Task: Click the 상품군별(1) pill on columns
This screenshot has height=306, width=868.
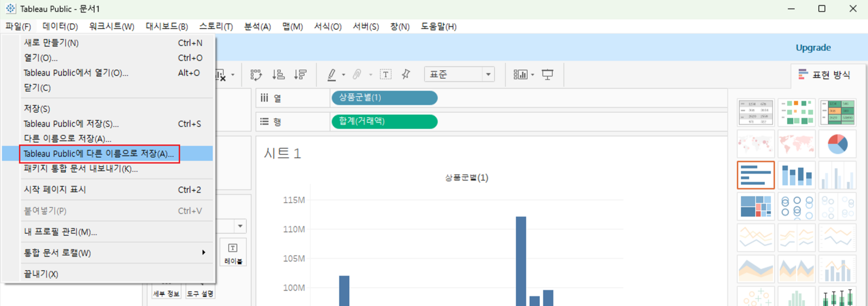Action: click(384, 98)
